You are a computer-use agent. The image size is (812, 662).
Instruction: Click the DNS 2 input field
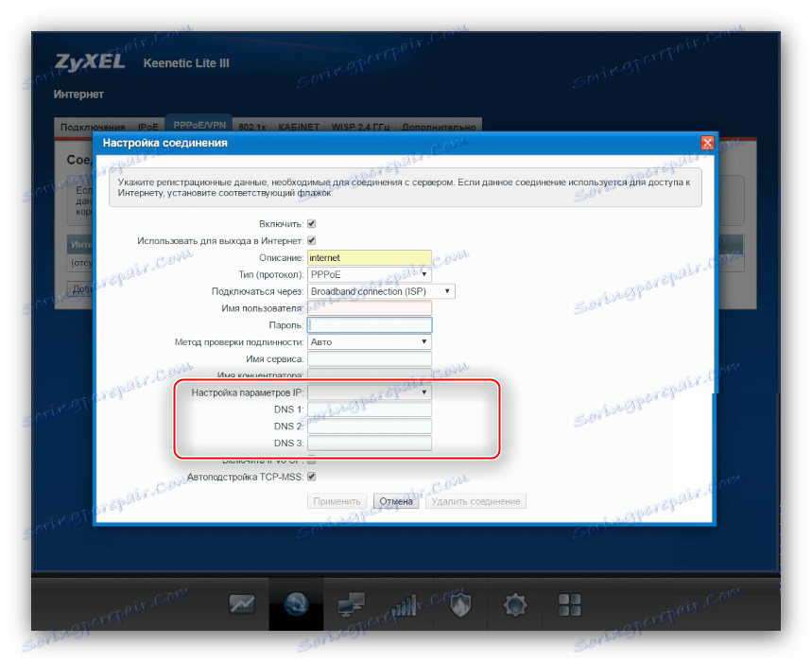point(370,427)
